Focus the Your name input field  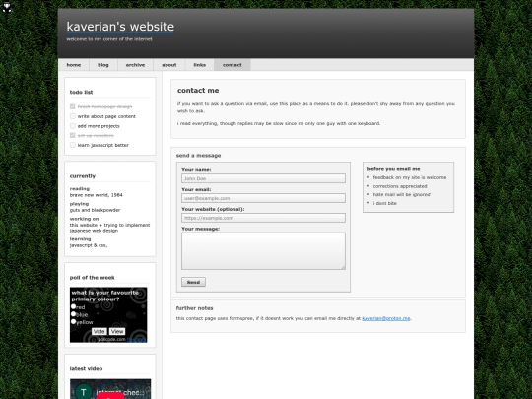click(263, 178)
